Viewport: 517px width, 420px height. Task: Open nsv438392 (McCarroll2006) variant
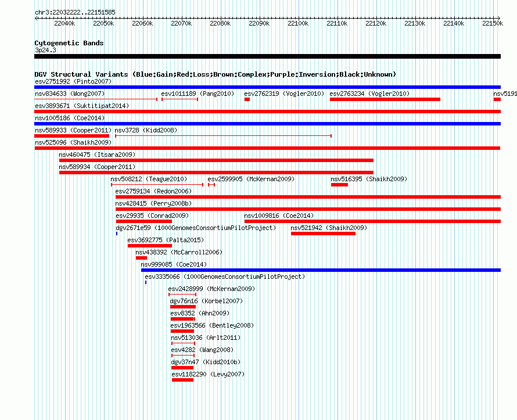tap(179, 252)
